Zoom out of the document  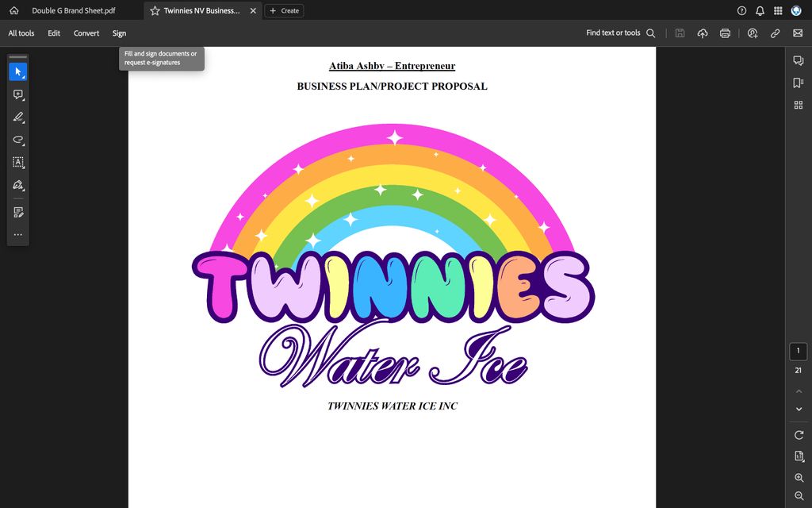(799, 496)
